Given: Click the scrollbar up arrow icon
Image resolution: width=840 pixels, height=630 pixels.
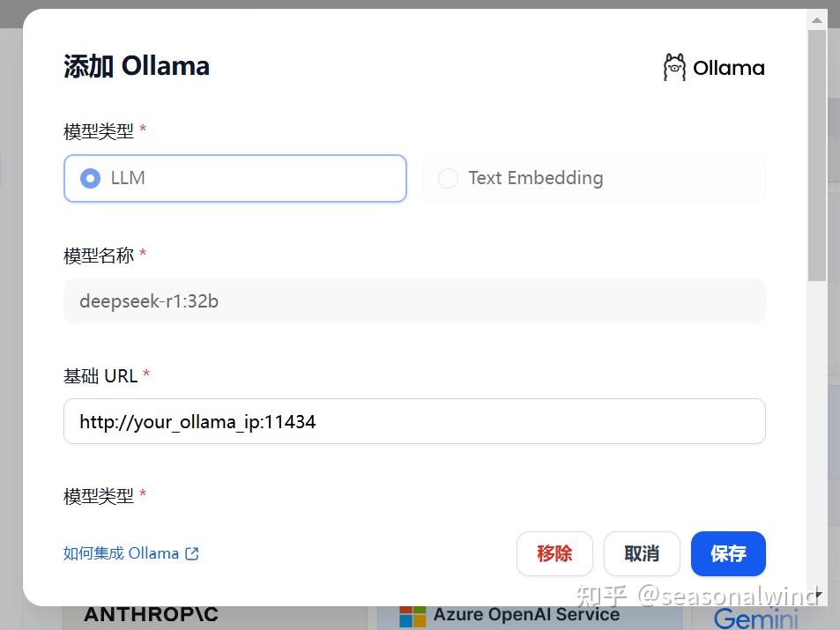Looking at the screenshot, I should pos(817,19).
